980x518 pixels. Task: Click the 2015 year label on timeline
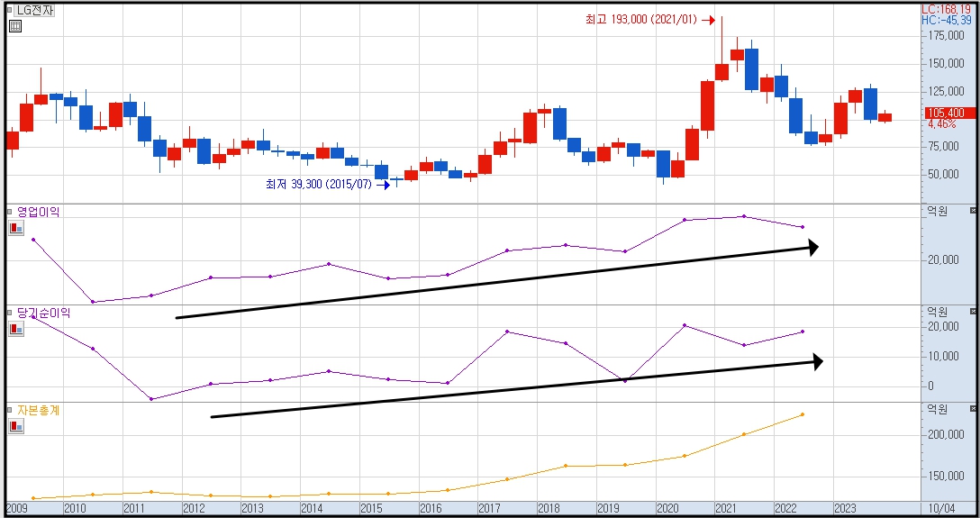(x=372, y=507)
